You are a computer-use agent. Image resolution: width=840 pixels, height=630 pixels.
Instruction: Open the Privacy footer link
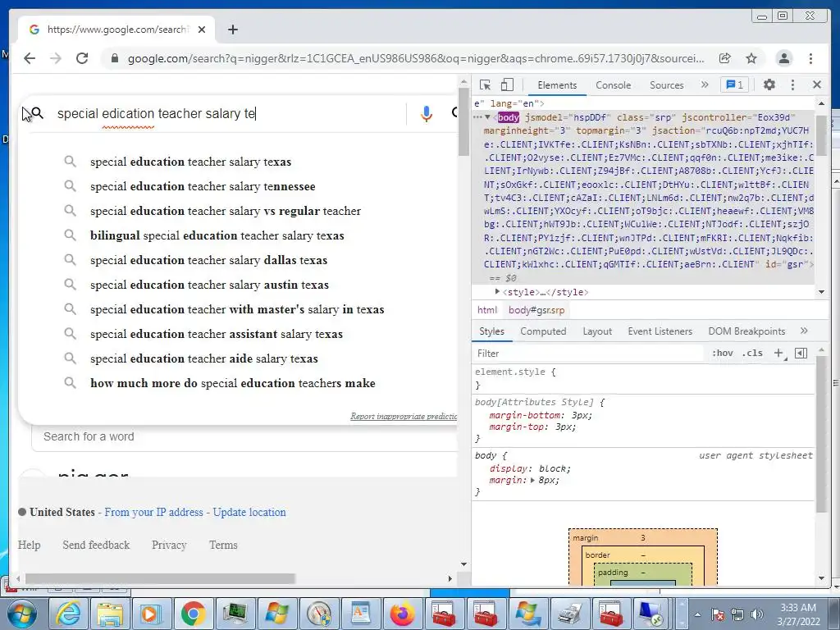169,545
